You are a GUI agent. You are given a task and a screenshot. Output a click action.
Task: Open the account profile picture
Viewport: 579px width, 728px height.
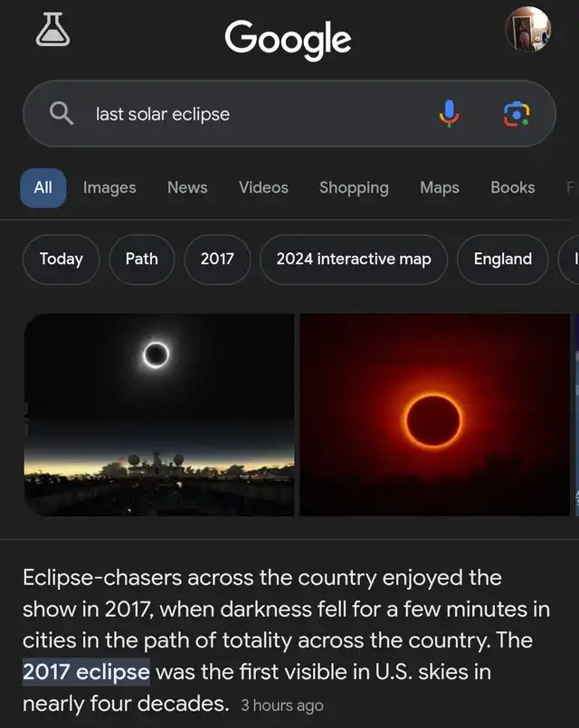click(x=527, y=30)
